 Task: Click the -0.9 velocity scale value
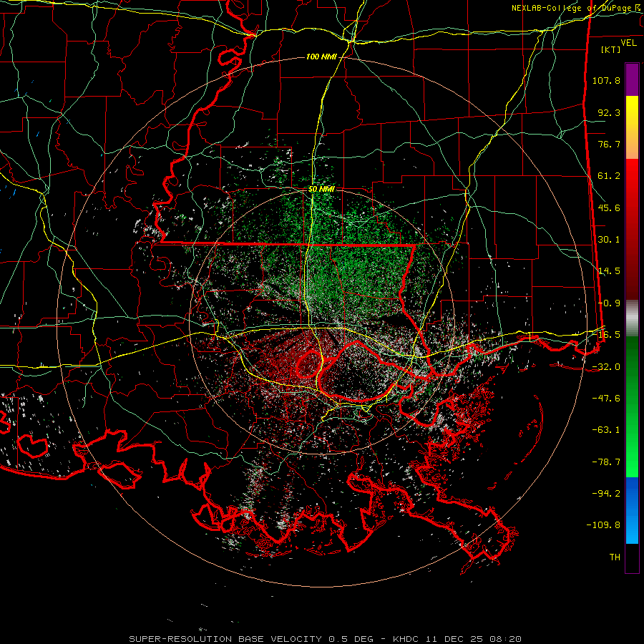609,303
